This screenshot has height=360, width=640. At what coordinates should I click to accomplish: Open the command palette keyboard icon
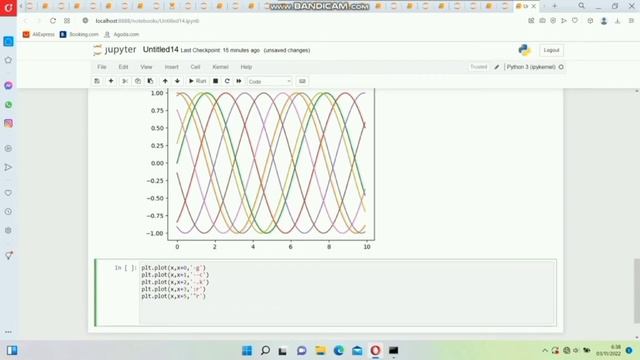(302, 81)
